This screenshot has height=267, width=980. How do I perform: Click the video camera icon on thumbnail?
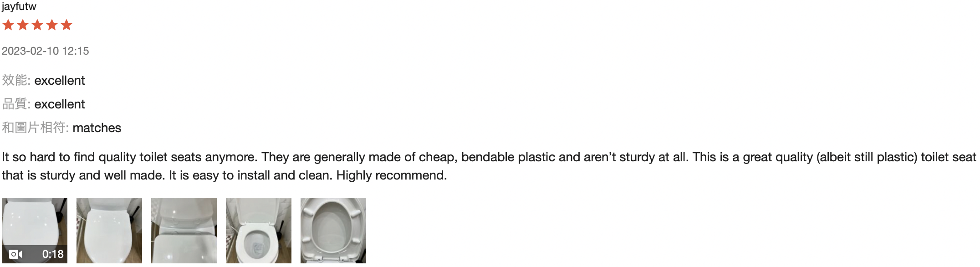pos(15,254)
